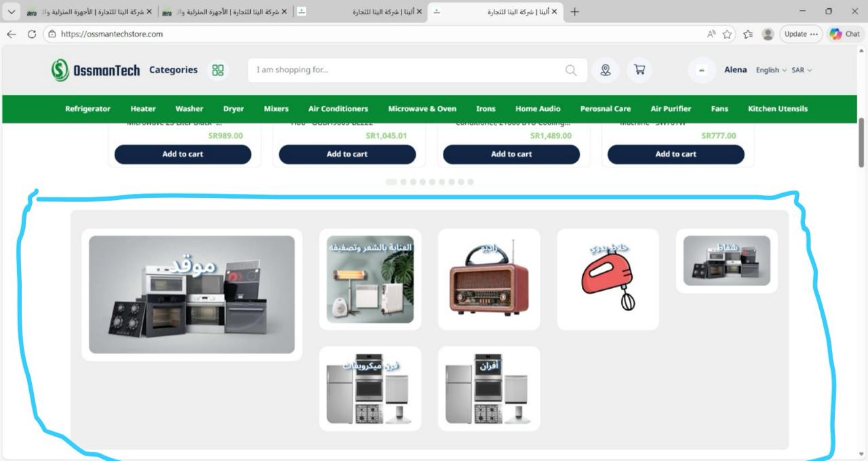Open the store location pin icon
This screenshot has width=868, height=461.
605,71
